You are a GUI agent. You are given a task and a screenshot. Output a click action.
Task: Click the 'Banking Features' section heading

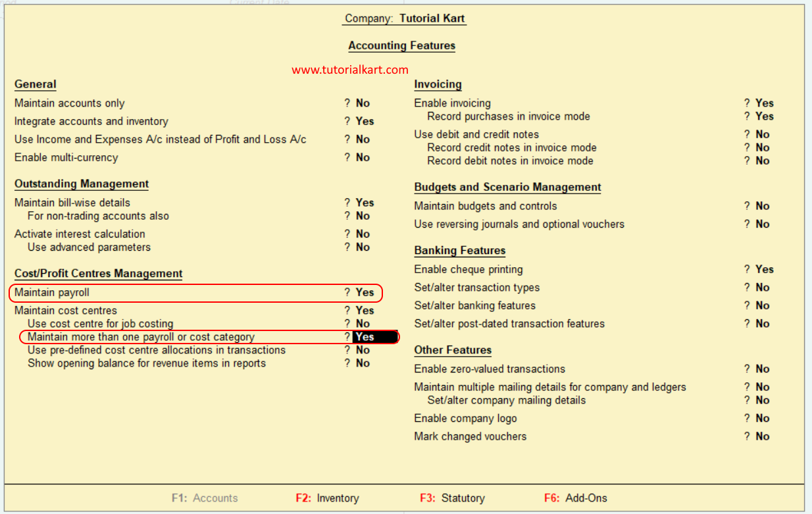tap(460, 251)
